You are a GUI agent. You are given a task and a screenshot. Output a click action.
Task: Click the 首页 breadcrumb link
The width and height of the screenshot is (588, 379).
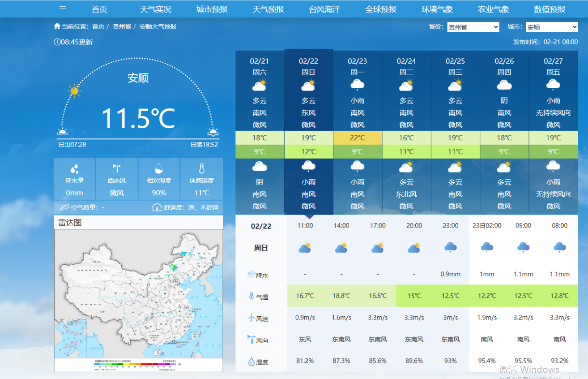98,26
